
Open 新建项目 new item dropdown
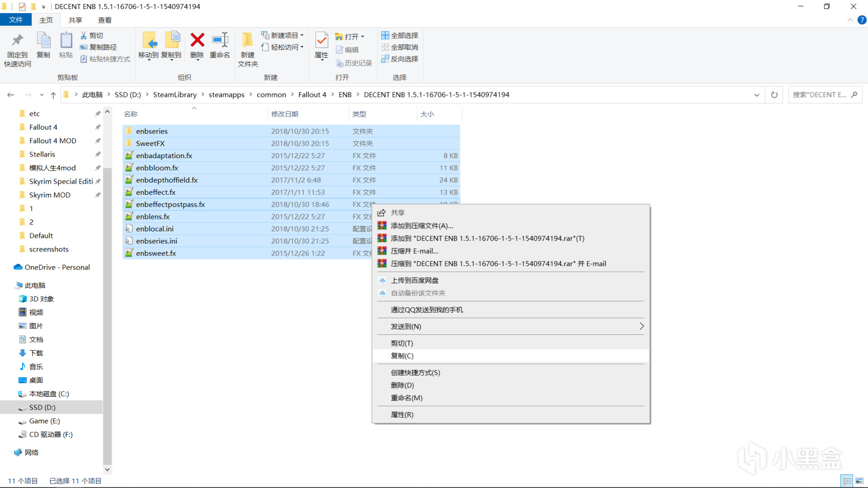point(282,35)
